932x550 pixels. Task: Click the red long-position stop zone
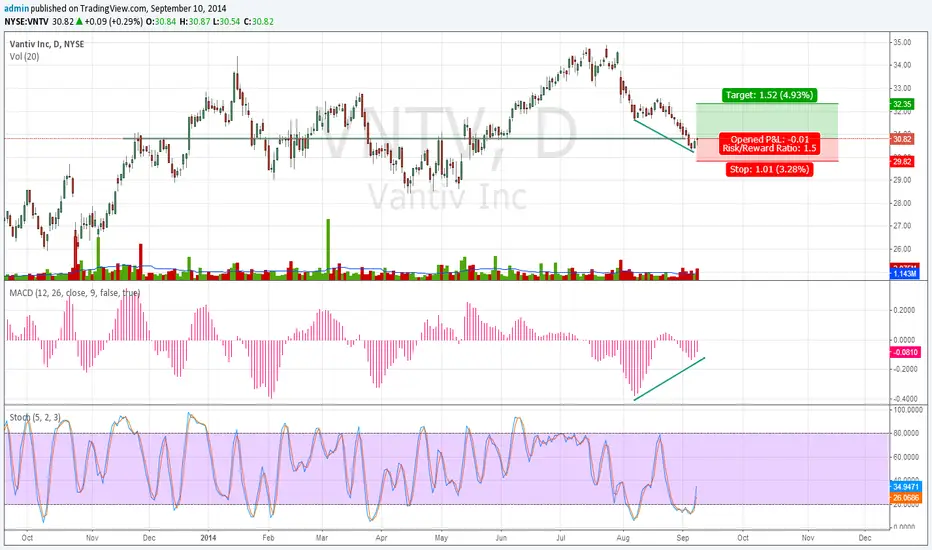(767, 150)
